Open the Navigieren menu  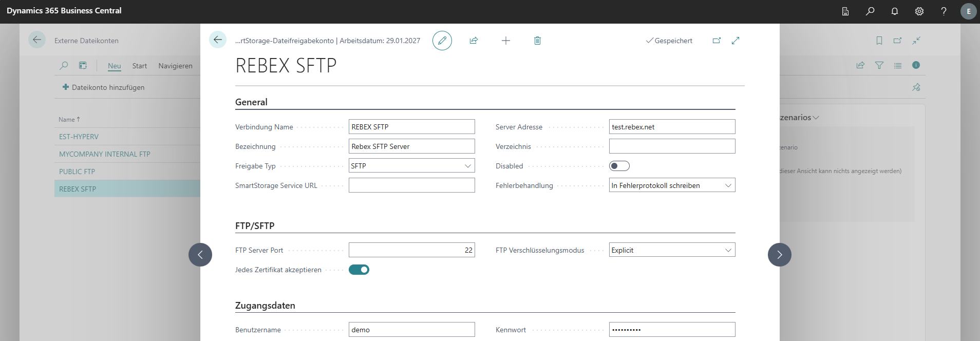(175, 66)
